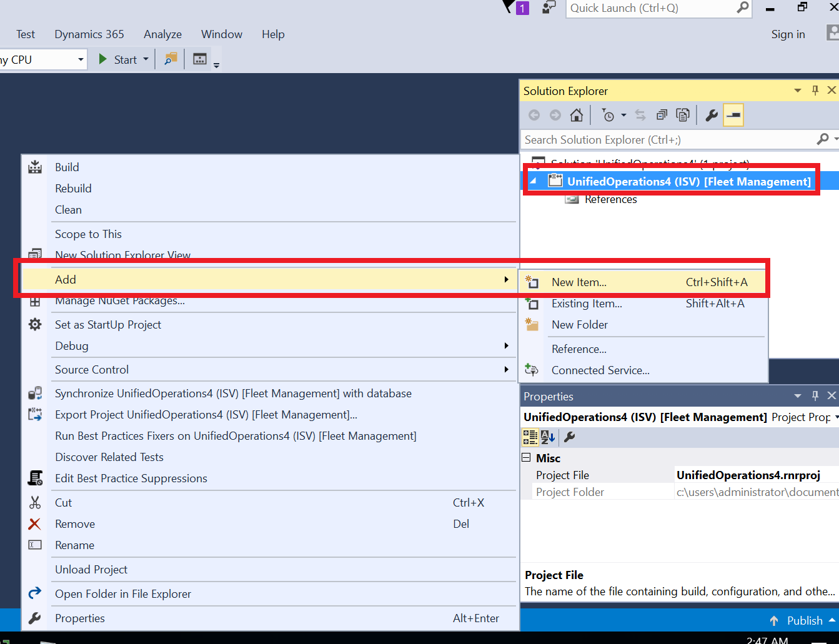Choose New Item... from the Add submenu
The width and height of the screenshot is (839, 644).
pos(643,282)
